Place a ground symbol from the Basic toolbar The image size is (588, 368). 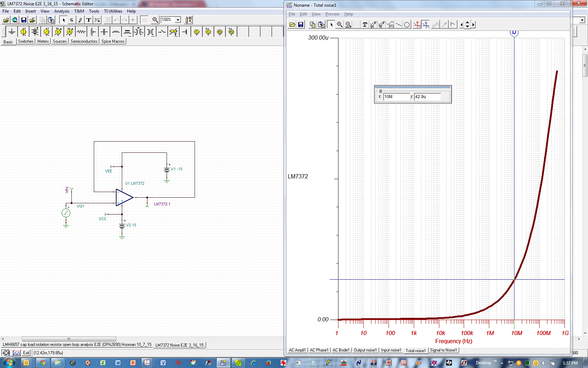(12, 32)
